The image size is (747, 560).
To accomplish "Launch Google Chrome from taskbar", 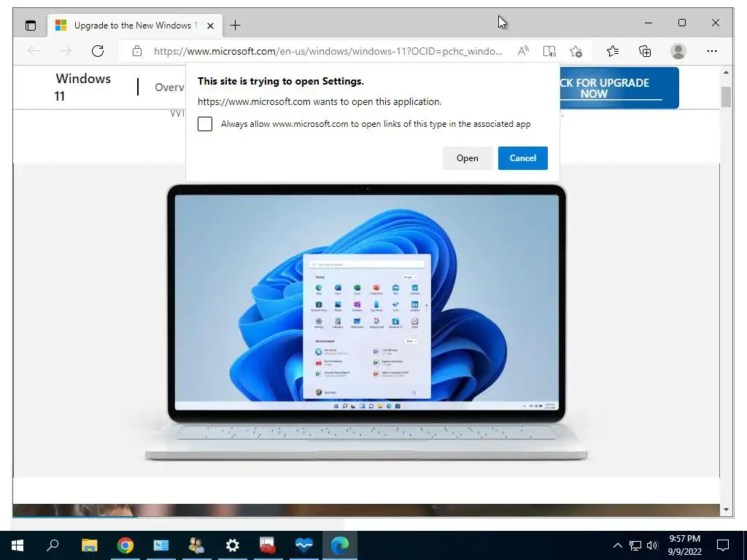I will (x=125, y=545).
